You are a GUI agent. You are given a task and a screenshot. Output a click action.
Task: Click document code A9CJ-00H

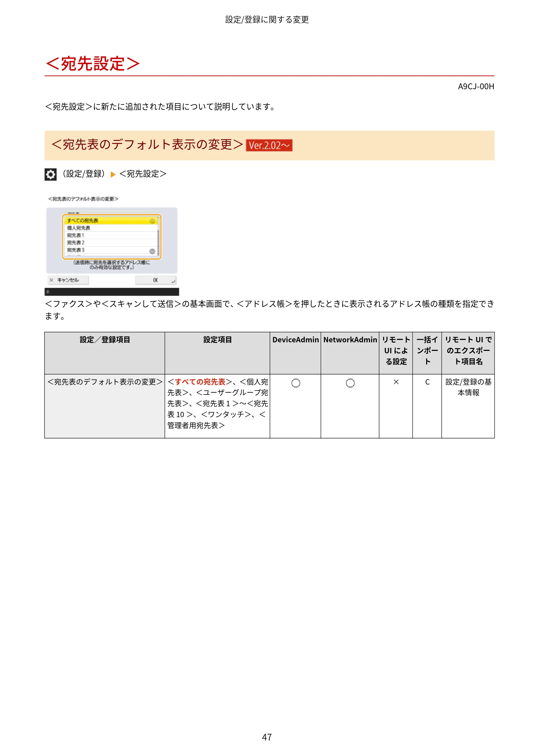pyautogui.click(x=476, y=87)
